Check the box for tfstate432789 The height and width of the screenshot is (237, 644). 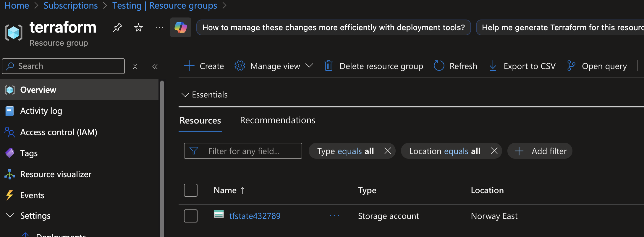tap(191, 216)
